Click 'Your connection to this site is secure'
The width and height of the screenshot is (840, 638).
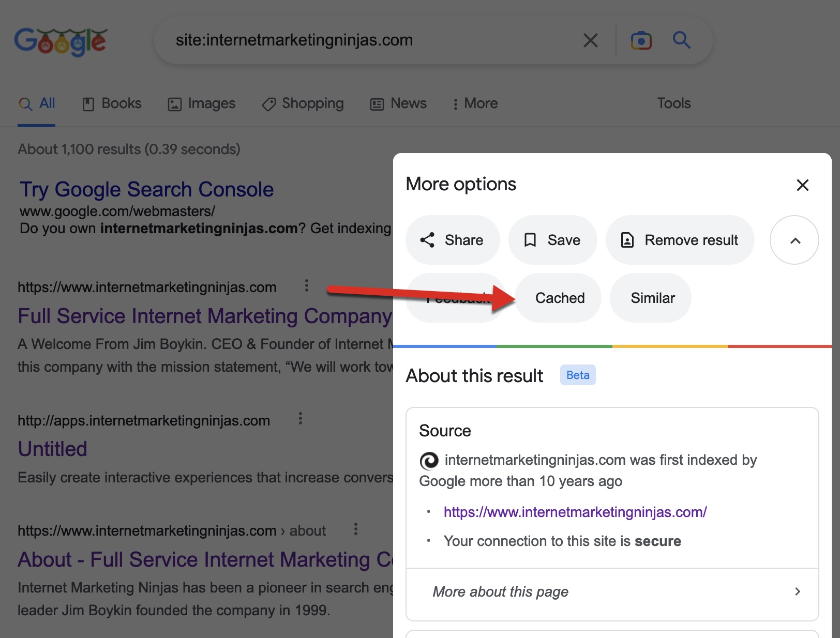(562, 541)
